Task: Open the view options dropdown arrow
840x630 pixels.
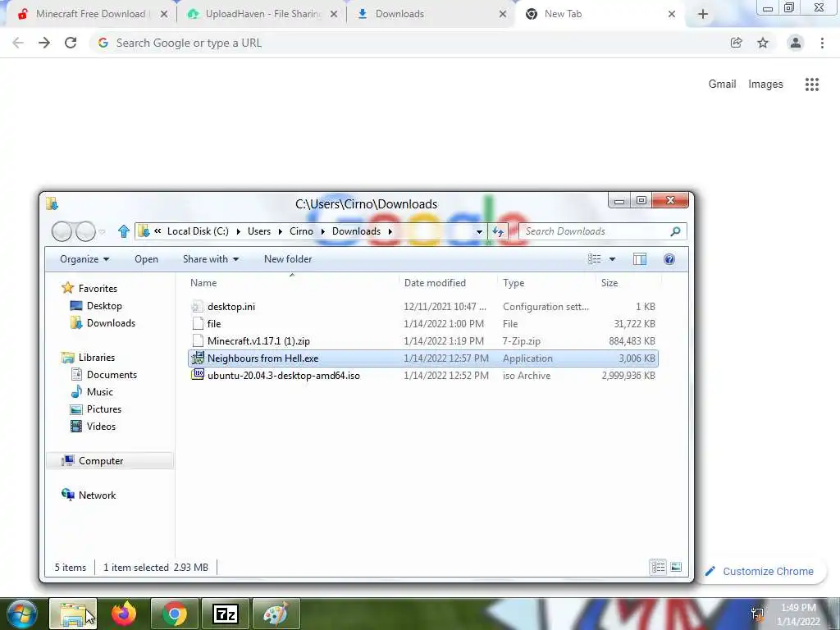Action: (x=612, y=259)
